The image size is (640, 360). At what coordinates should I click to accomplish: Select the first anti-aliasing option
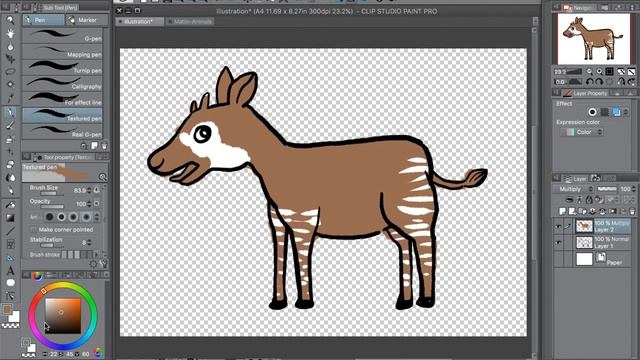[49, 217]
